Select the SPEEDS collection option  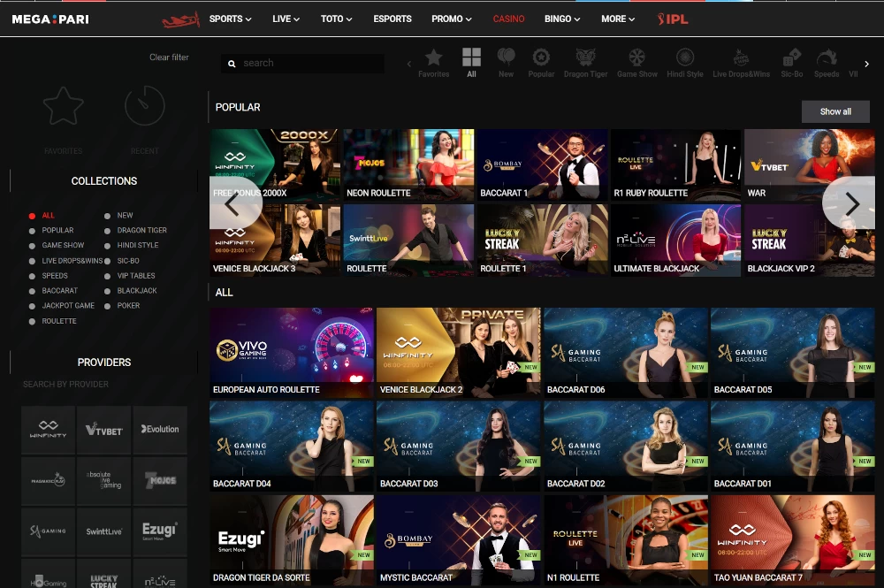48,276
